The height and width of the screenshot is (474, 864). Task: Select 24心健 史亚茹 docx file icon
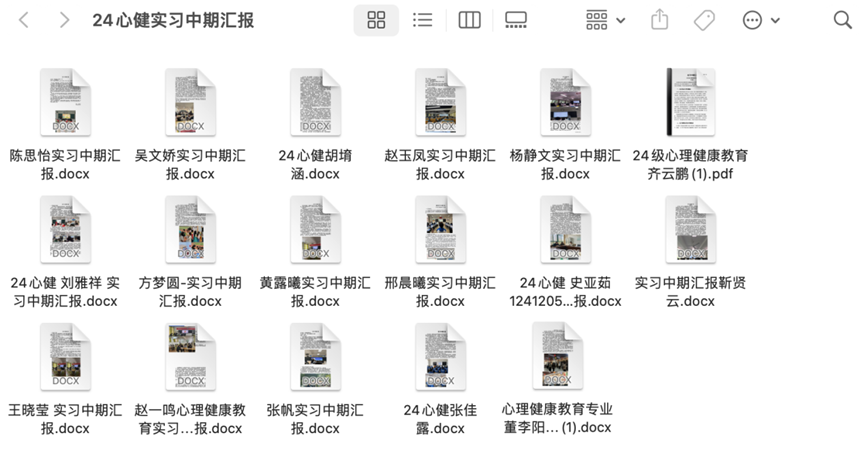[566, 229]
